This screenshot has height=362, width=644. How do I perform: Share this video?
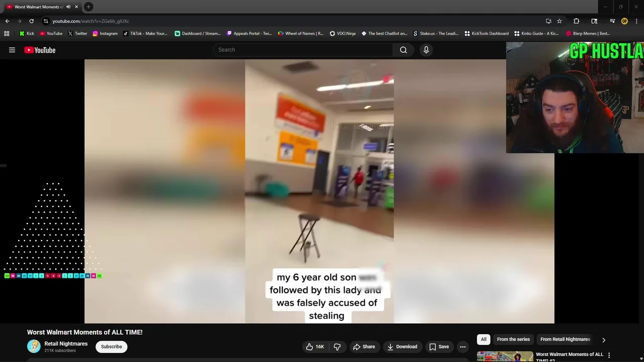pyautogui.click(x=364, y=346)
